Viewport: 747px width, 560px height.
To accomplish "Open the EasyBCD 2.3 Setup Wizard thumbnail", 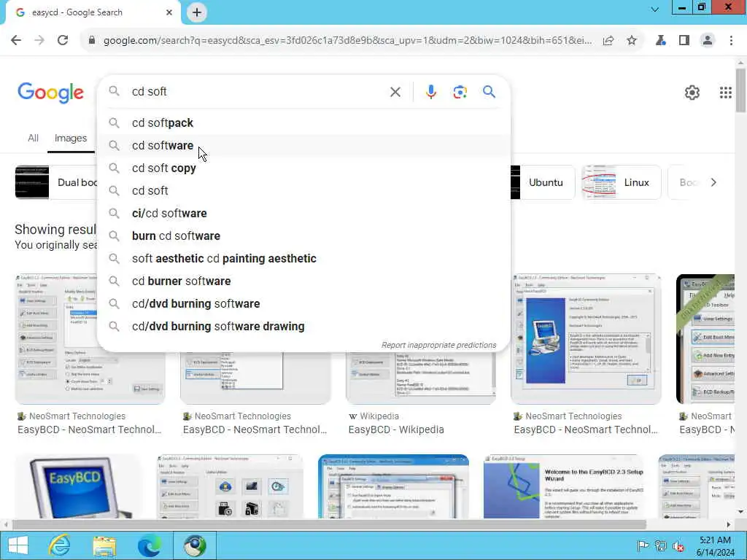I will (x=563, y=486).
